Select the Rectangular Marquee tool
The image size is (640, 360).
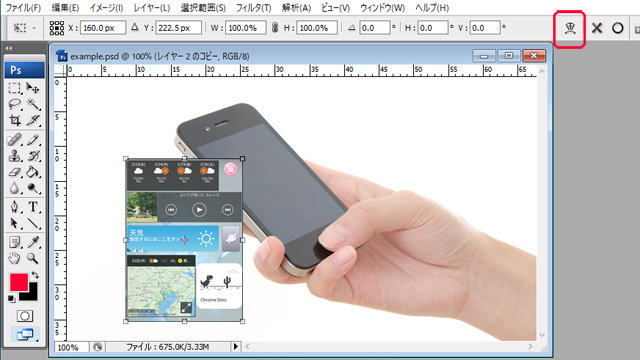coord(15,88)
